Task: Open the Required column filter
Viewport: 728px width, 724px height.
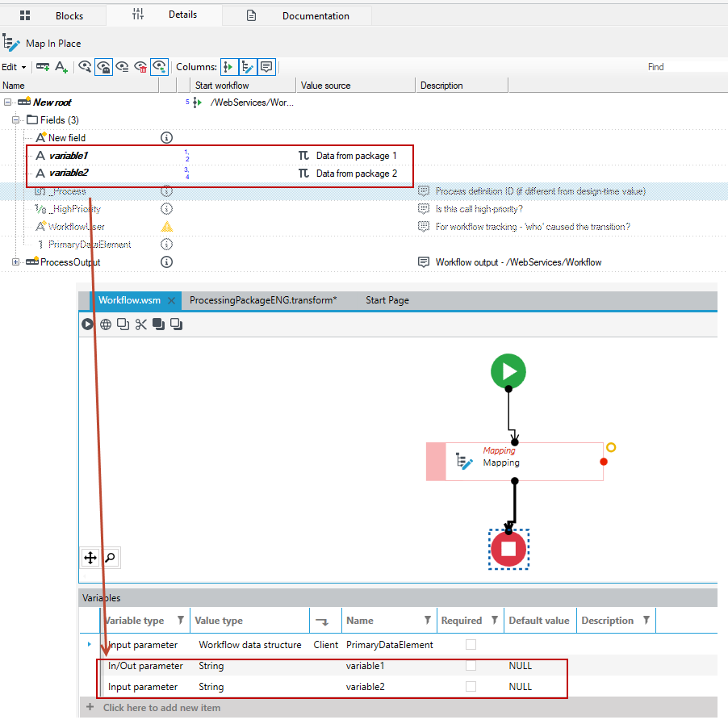Action: click(495, 620)
